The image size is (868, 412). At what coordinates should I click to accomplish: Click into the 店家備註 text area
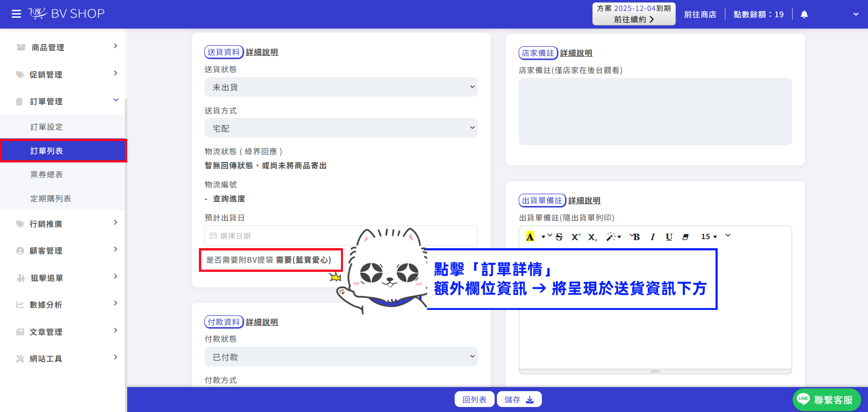tap(655, 112)
